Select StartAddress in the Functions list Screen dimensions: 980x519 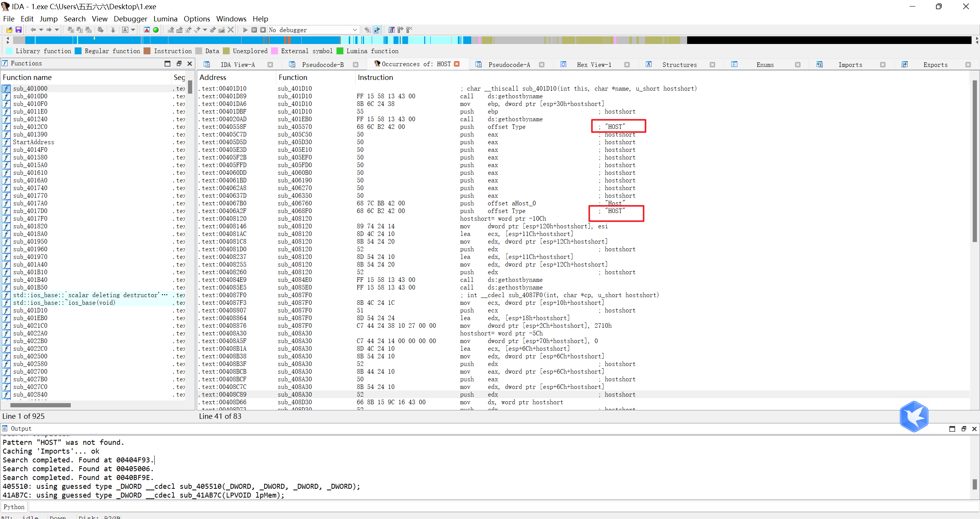33,142
